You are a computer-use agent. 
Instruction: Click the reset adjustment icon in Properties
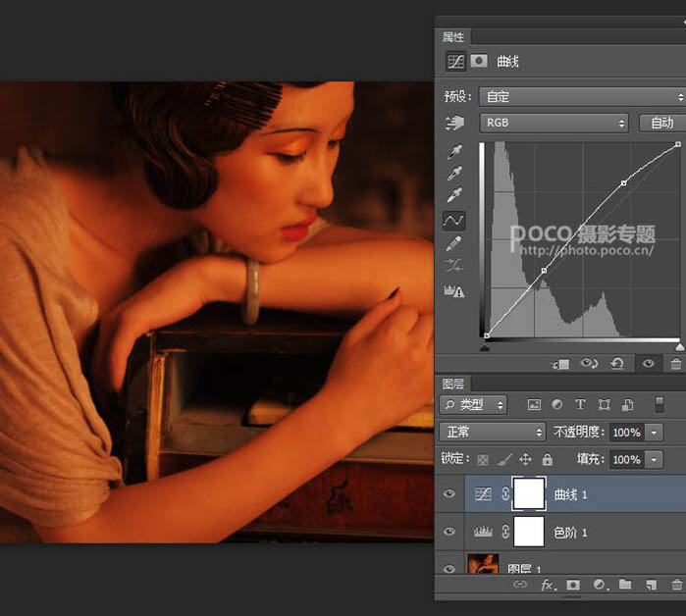pos(617,364)
